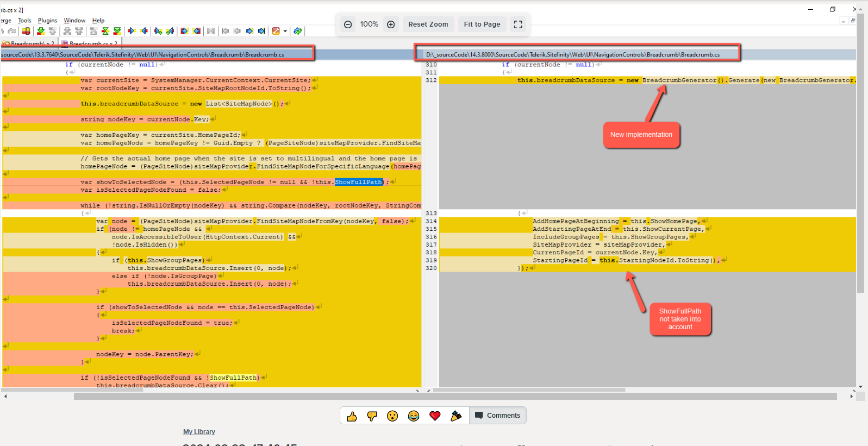Open the Plugins menu
This screenshot has height=446, width=868.
click(47, 21)
